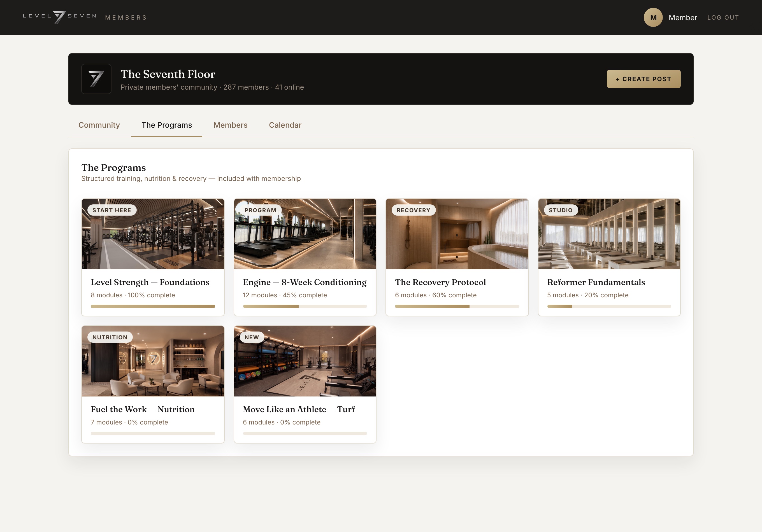Click the Engine 45% progress bar
This screenshot has width=762, height=532.
[305, 307]
